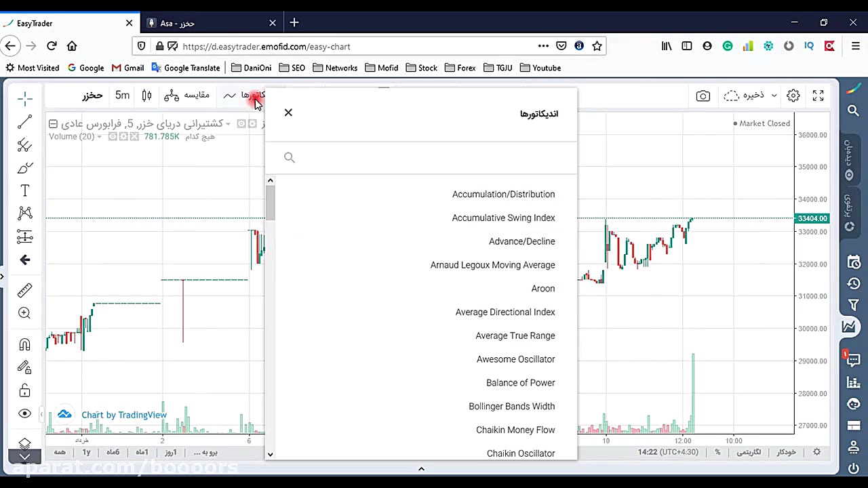Add Advance/Decline indicator
The height and width of the screenshot is (488, 868).
coord(521,242)
